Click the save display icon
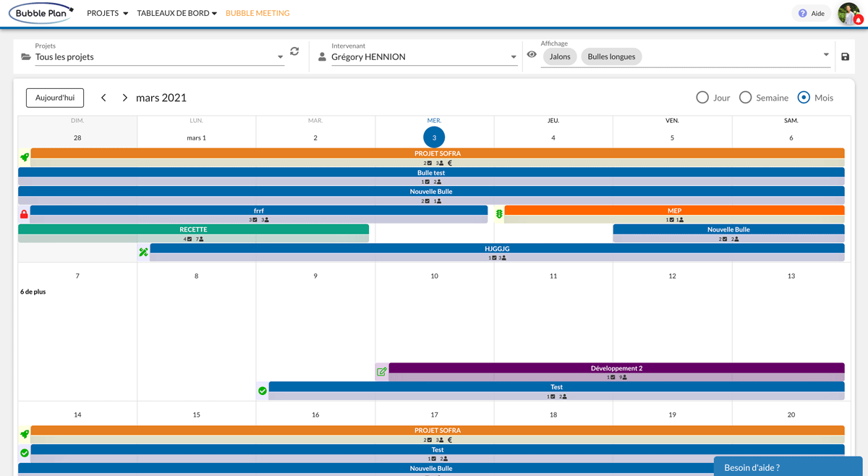The width and height of the screenshot is (868, 476). pyautogui.click(x=845, y=56)
